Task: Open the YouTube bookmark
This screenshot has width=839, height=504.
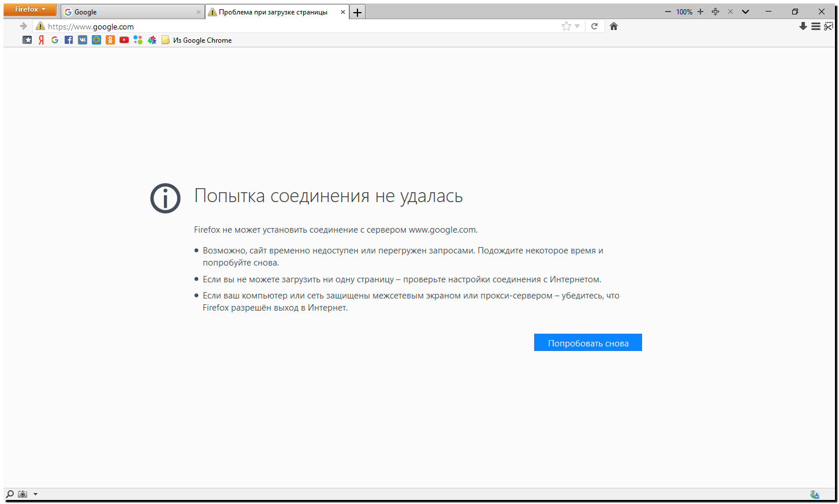Action: point(124,40)
